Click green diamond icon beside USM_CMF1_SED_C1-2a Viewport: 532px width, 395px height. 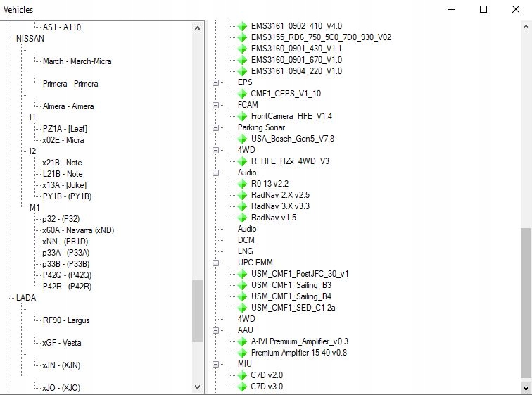coord(242,308)
